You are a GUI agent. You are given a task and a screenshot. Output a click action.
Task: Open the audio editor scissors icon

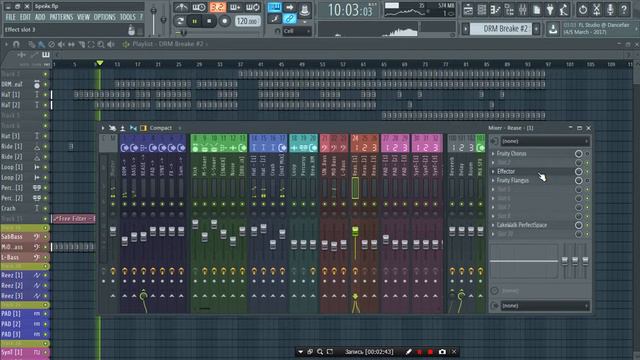pyautogui.click(x=597, y=10)
